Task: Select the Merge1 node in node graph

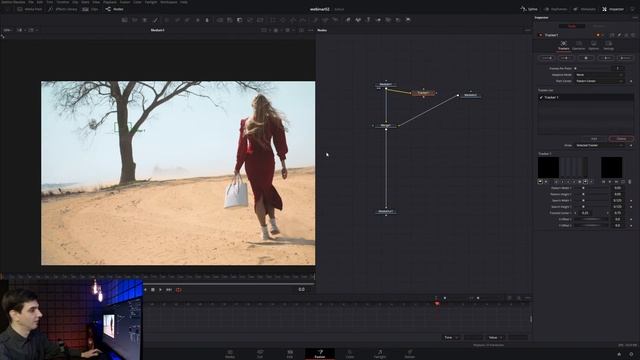Action: [386, 125]
